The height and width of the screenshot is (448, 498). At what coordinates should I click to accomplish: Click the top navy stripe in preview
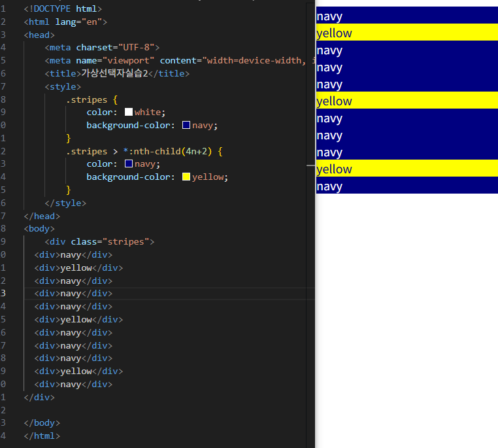407,15
